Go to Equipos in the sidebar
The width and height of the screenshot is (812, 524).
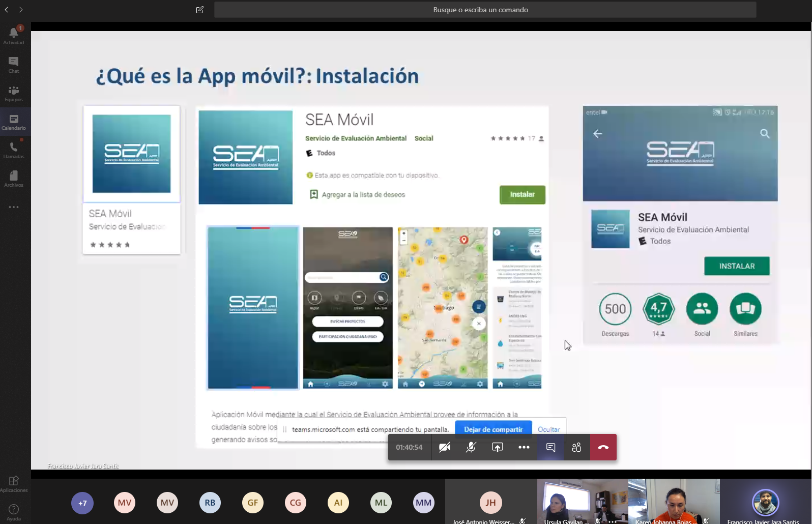[x=14, y=93]
